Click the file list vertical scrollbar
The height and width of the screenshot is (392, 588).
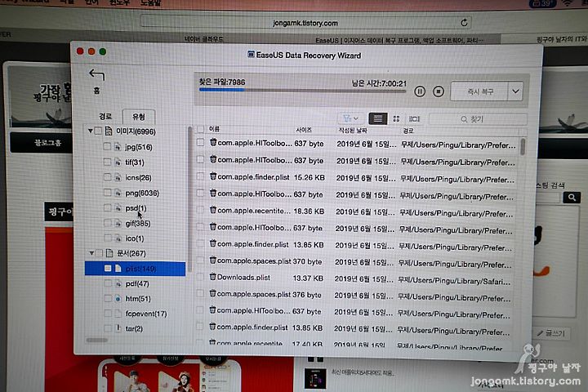pyautogui.click(x=523, y=146)
